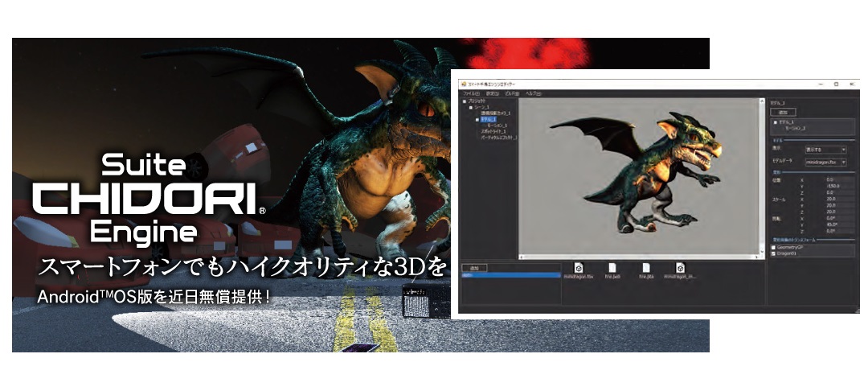Select minidragon.fbx file icon in asset browser
868x391 pixels.
(x=578, y=267)
